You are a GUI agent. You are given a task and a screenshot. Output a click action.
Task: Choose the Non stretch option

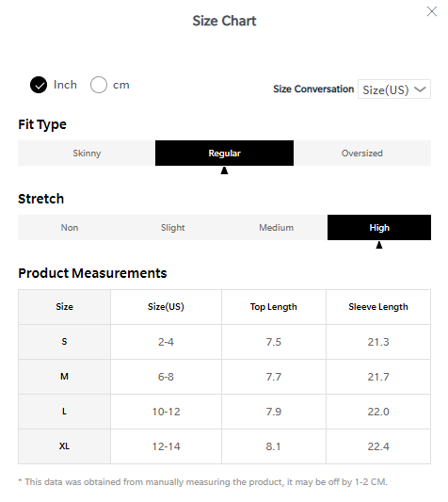[70, 228]
